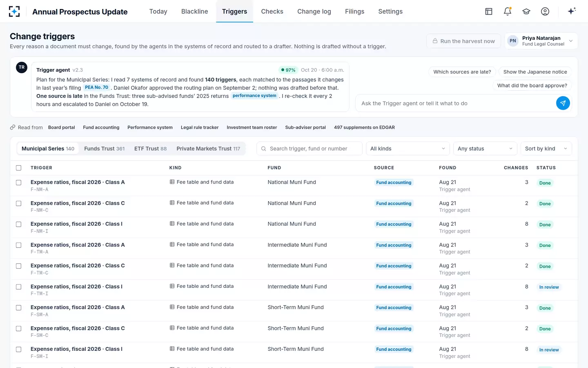Ask Which sources are late?
Viewport: 588px width, 368px height.
(x=462, y=72)
